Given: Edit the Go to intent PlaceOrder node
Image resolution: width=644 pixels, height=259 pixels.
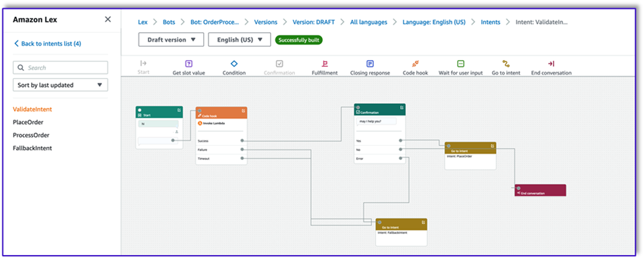Looking at the screenshot, I should 492,146.
